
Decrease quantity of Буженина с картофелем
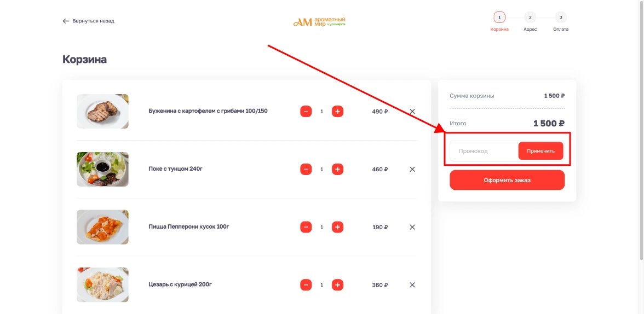coord(306,111)
